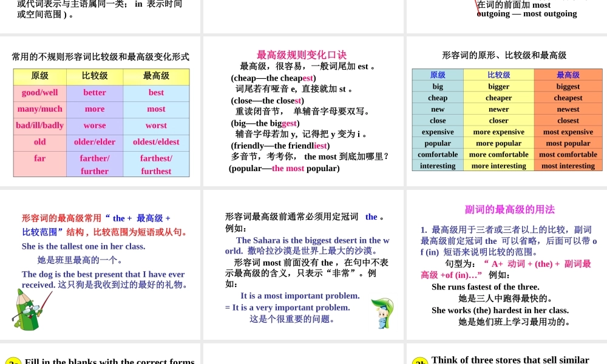Screen dimensions: 607x364
Task: Select the 'bad/ill/badly' table cell
Action: (40, 127)
